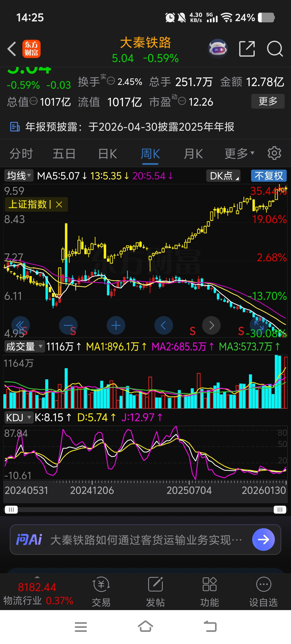Tap 问AI question input field
Image resolution: width=291 pixels, height=644 pixels.
pos(145,540)
